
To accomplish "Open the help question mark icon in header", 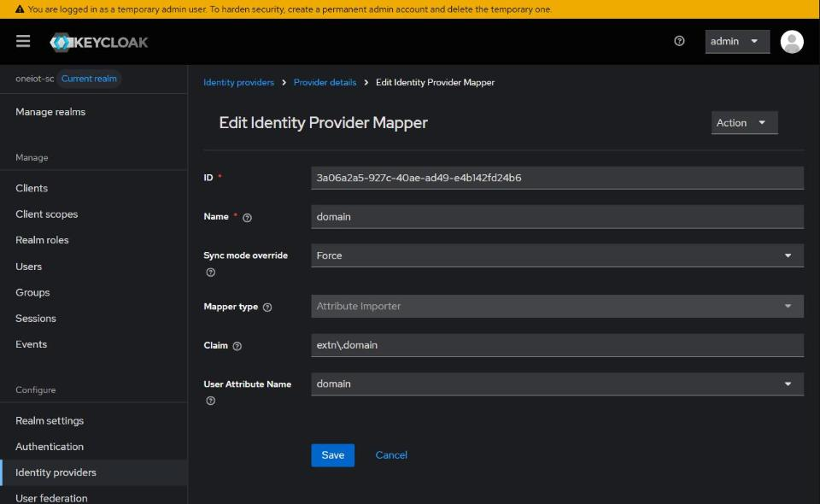I will pyautogui.click(x=679, y=41).
